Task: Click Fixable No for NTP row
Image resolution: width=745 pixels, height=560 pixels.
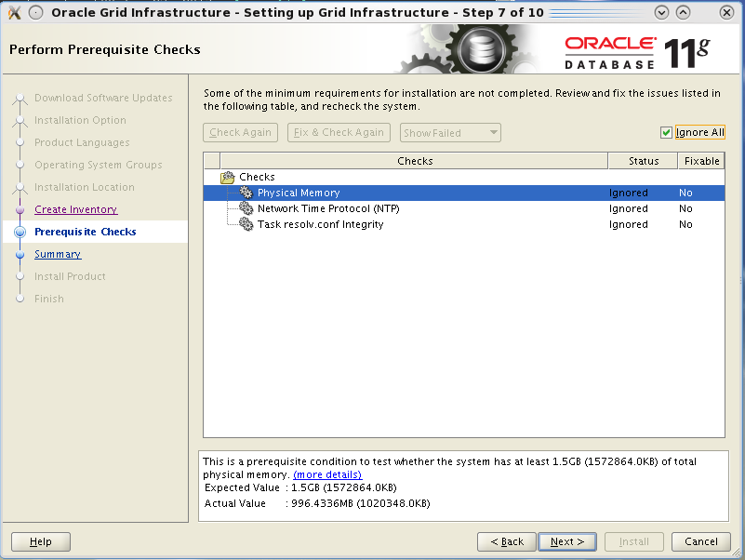Action: 685,208
